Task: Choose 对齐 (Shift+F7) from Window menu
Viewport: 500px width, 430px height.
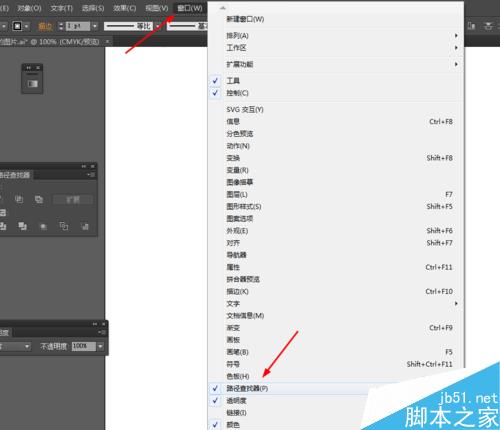Action: pos(336,243)
